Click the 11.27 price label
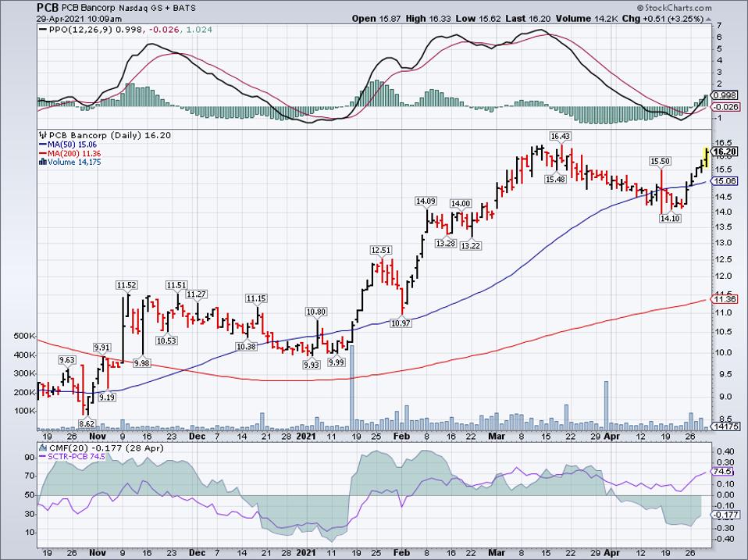The image size is (748, 560). (196, 294)
